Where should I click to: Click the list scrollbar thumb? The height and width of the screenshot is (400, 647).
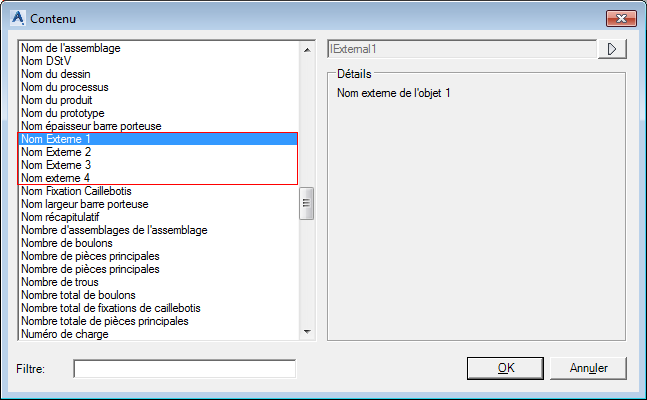click(308, 203)
